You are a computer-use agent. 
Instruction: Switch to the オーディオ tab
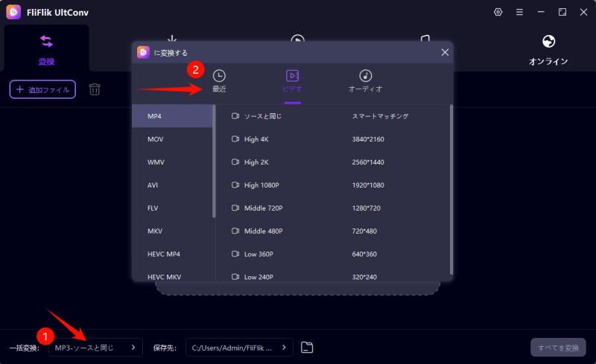pyautogui.click(x=365, y=81)
